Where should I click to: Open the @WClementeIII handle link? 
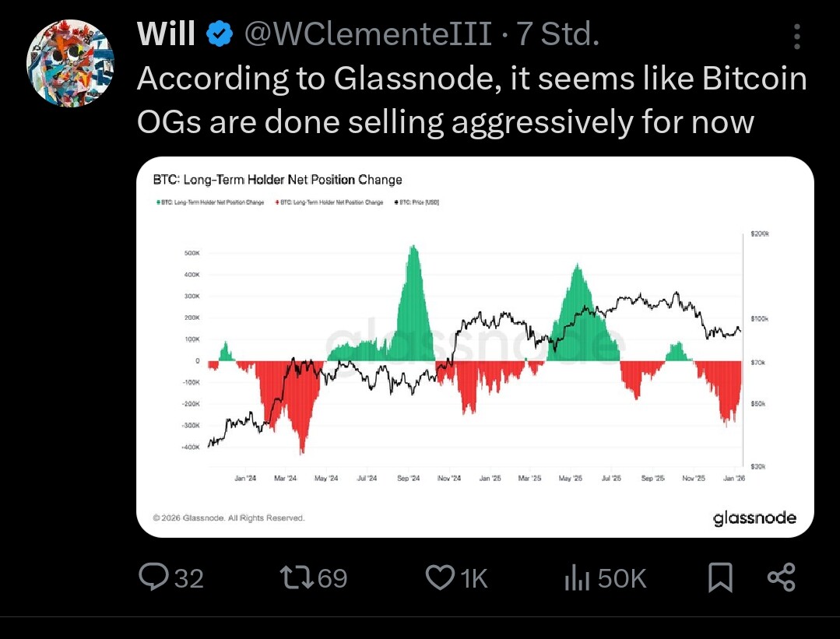click(x=368, y=33)
